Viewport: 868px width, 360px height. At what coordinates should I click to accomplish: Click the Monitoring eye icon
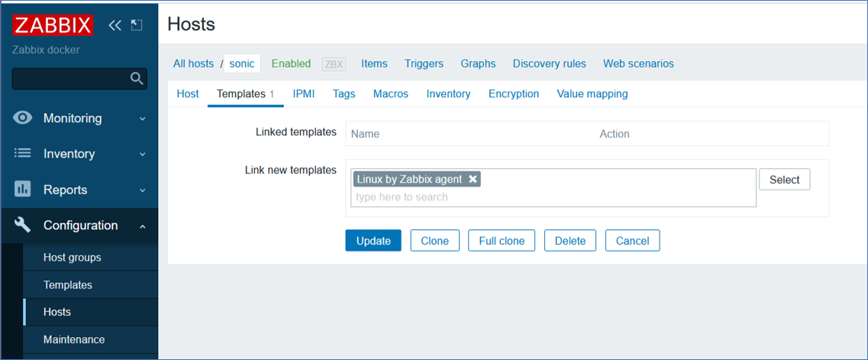[23, 118]
